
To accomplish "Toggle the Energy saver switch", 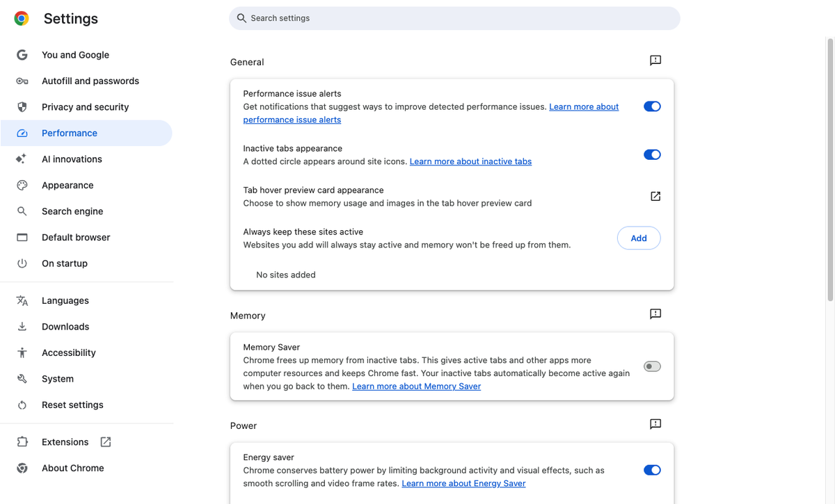I will [652, 470].
